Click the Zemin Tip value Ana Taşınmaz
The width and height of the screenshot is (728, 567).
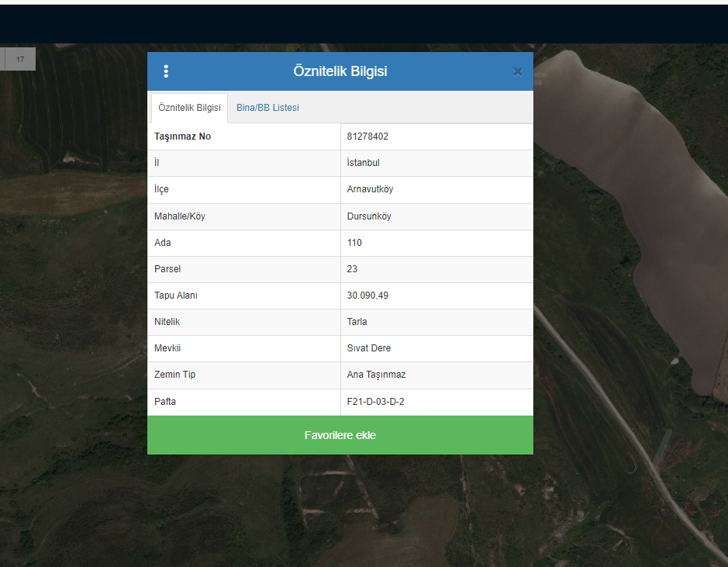(376, 375)
